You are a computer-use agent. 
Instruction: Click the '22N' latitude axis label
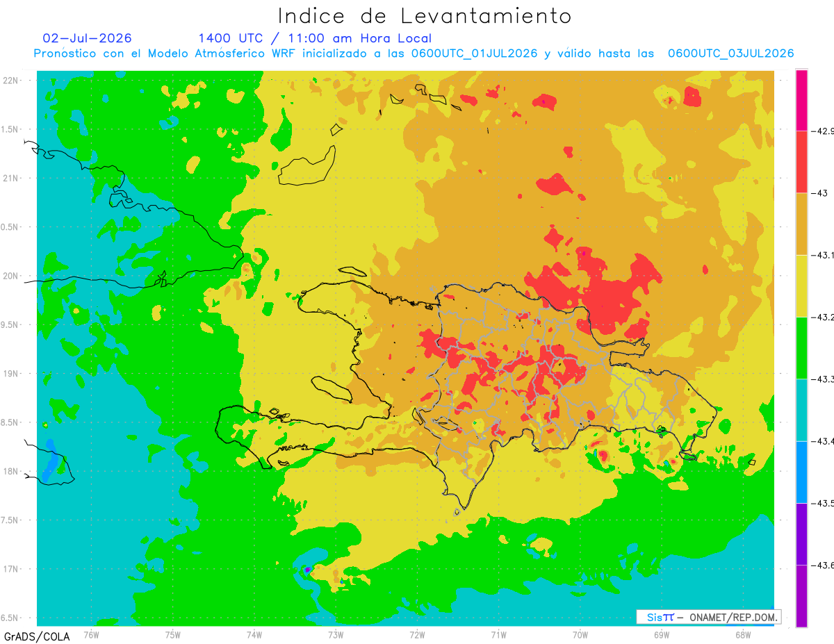[11, 81]
